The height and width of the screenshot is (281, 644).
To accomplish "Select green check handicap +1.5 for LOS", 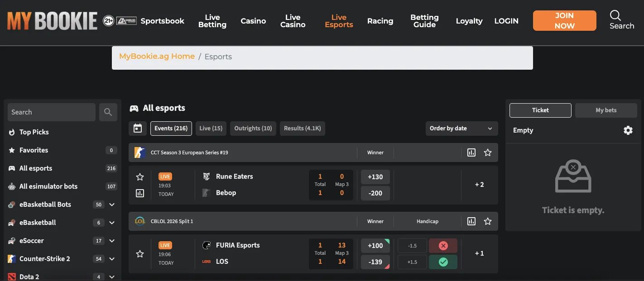I will coord(443,262).
